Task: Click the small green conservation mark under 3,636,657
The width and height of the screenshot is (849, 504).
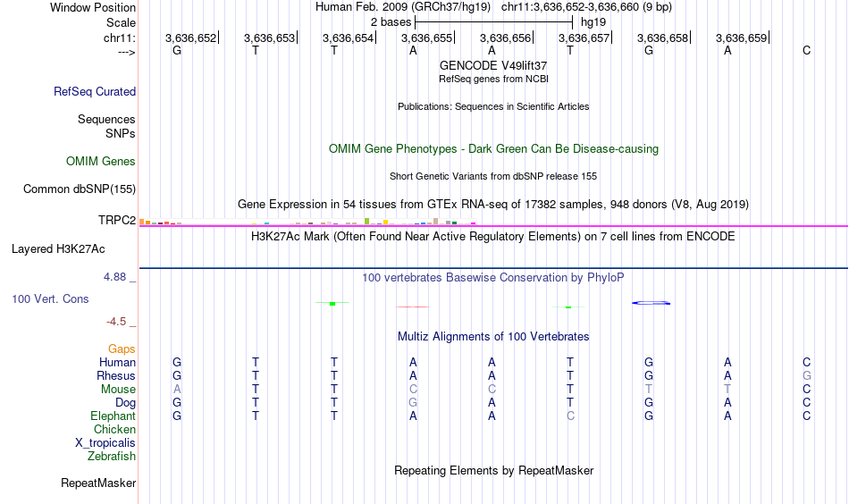Action: (x=568, y=307)
